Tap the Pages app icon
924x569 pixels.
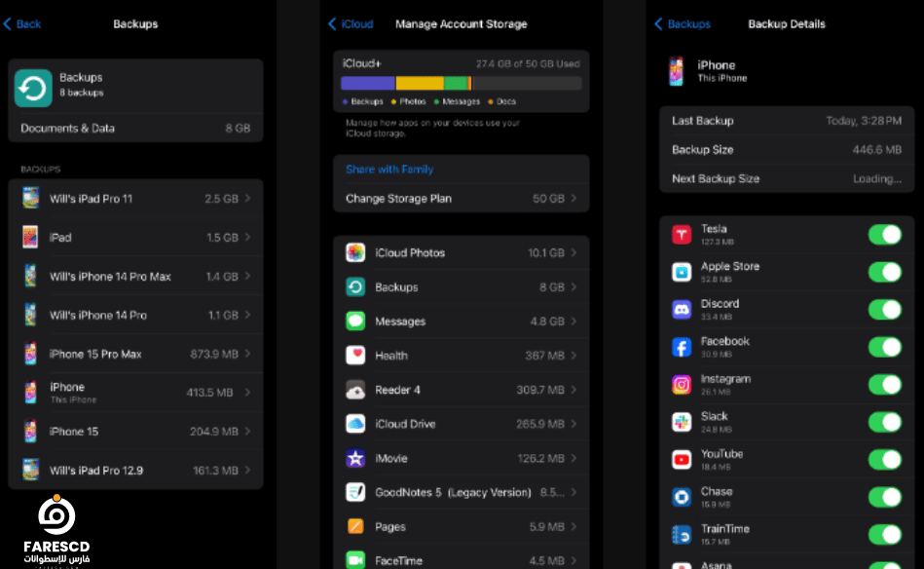[x=355, y=526]
